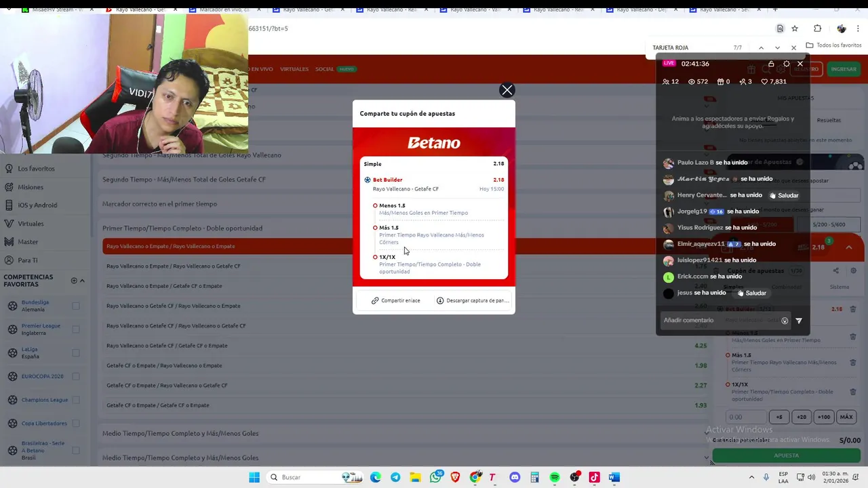Screen dimensions: 868x488
Task: Select Rayo Vallecano o Getafe CF / Getafe CF o Empate
Action: [406, 346]
